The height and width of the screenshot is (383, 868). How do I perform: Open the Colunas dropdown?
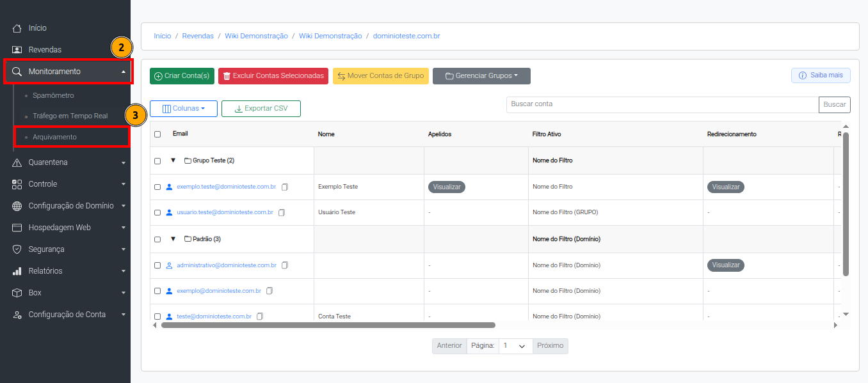[184, 109]
